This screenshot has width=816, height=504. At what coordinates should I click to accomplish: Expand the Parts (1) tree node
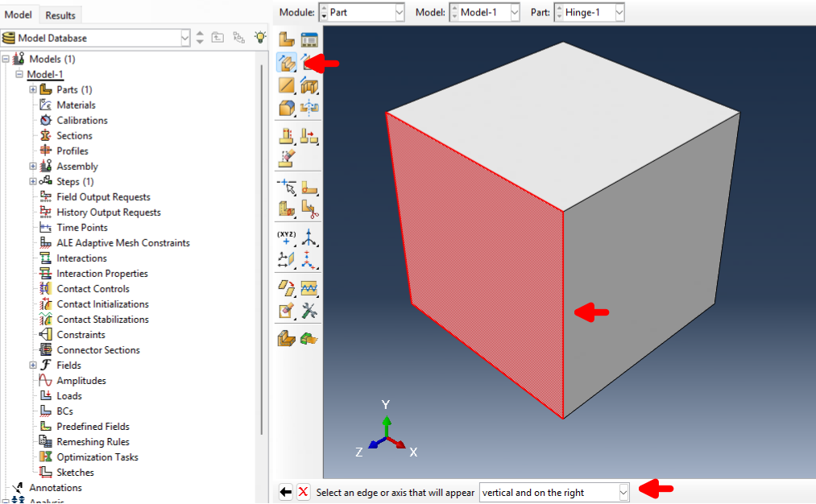pos(33,89)
